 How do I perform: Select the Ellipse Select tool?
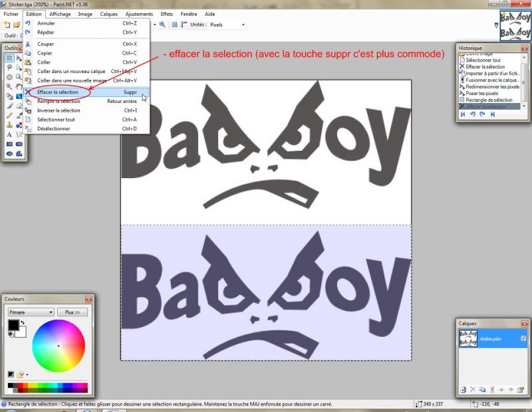[9, 77]
